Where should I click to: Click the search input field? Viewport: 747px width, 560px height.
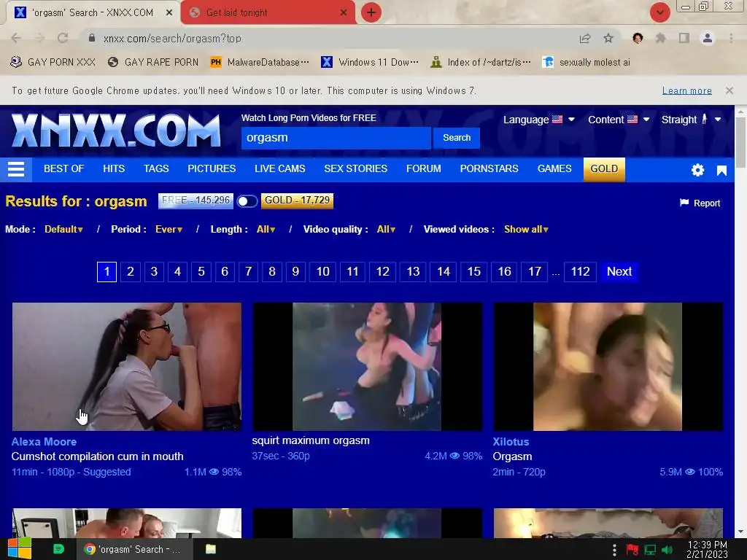tap(336, 138)
